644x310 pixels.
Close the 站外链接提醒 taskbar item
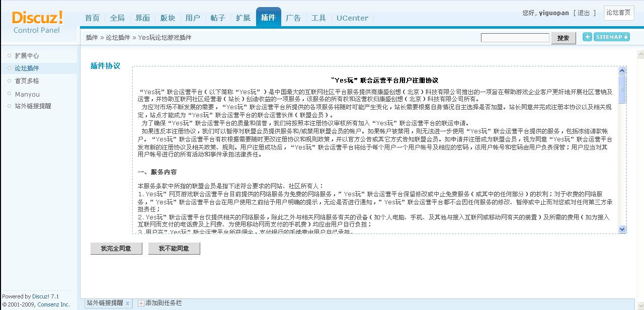(127, 303)
